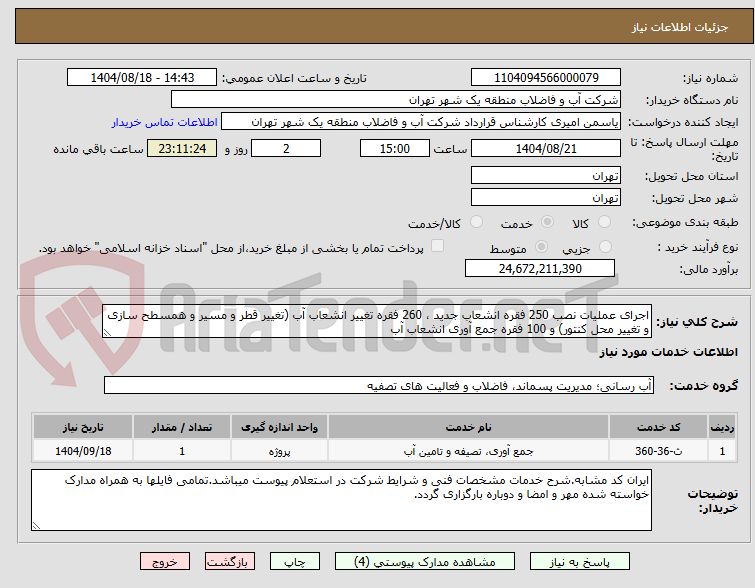Click the جزئیات اطلاعات نیاز page title

click(x=679, y=27)
